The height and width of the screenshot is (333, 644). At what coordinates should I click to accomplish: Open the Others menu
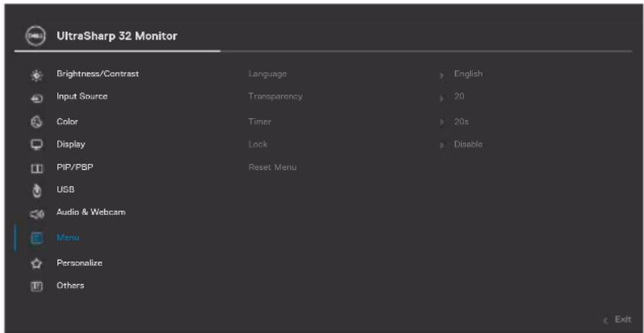click(70, 285)
